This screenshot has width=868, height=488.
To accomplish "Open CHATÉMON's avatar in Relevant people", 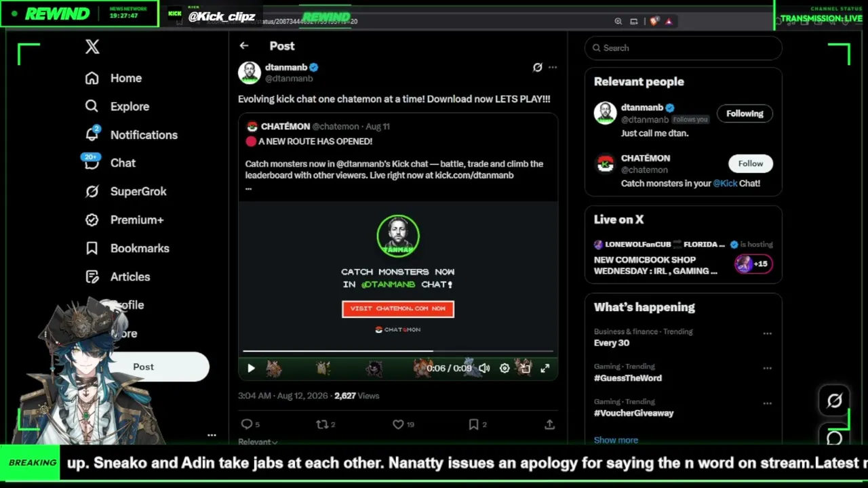I will tap(605, 163).
